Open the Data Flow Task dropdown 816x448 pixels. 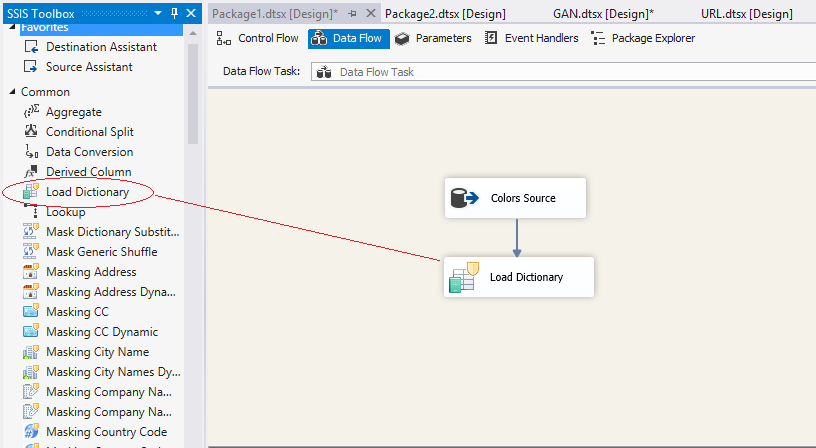coord(563,72)
